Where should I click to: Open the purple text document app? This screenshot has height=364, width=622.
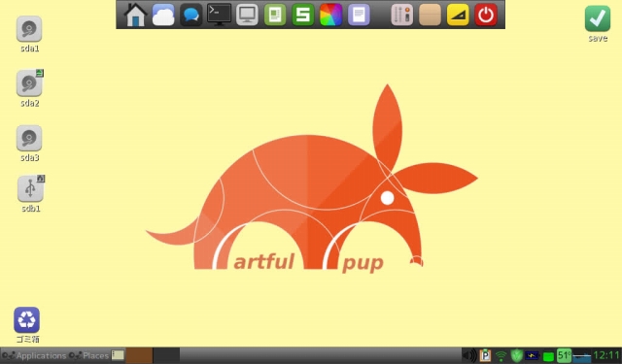(359, 16)
